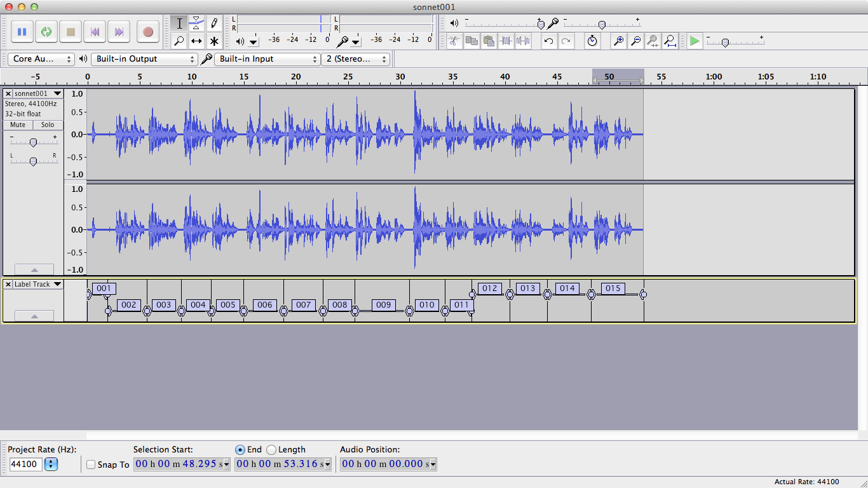The width and height of the screenshot is (868, 488).
Task: Open Audio Position time format dropdown
Action: coord(433,464)
